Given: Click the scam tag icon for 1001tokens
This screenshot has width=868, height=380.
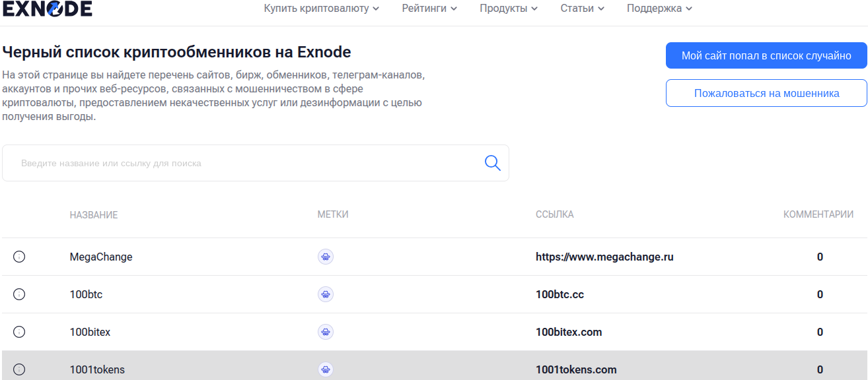Looking at the screenshot, I should click(326, 369).
